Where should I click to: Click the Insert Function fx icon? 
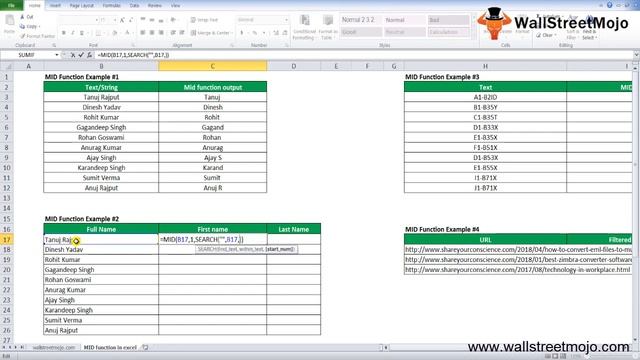(x=89, y=55)
